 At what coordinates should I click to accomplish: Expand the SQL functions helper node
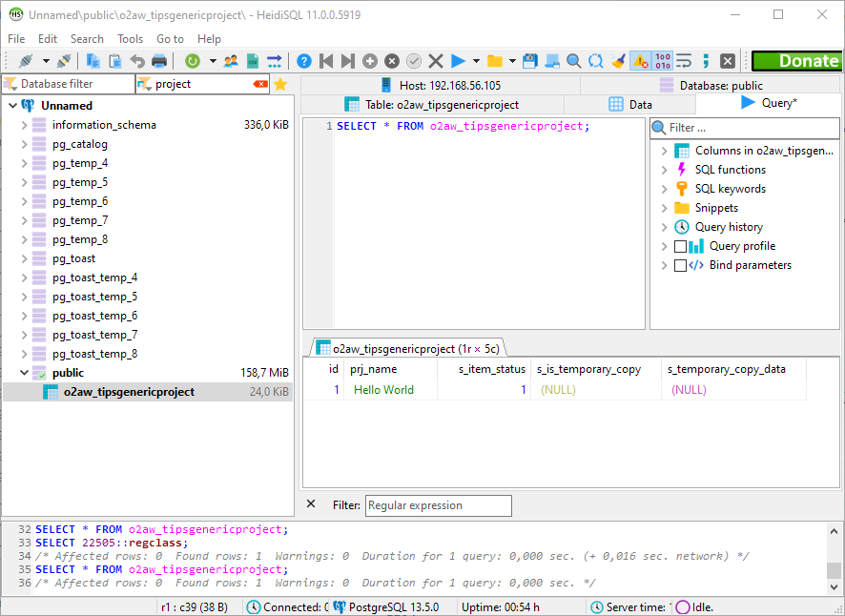665,170
